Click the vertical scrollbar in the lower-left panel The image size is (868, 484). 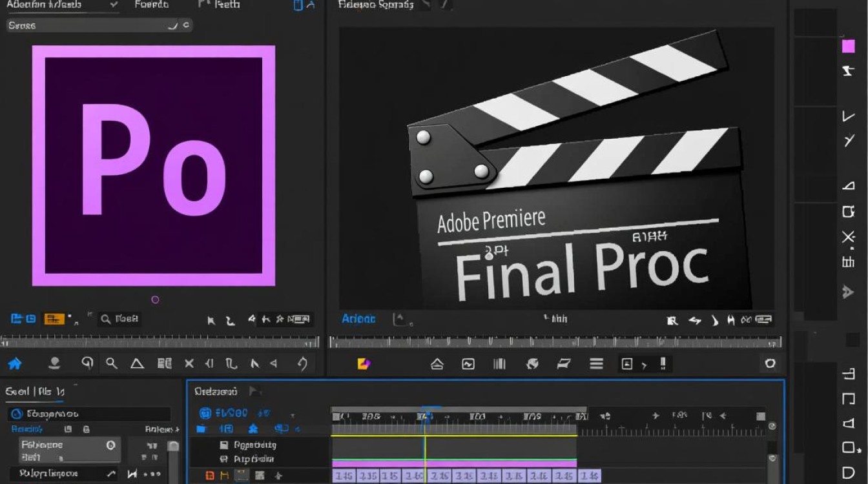(173, 461)
